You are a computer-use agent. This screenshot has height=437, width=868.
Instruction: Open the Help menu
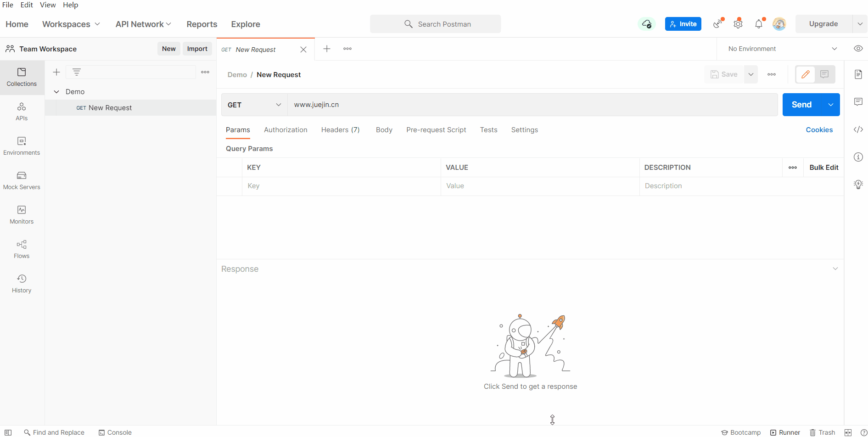(70, 5)
